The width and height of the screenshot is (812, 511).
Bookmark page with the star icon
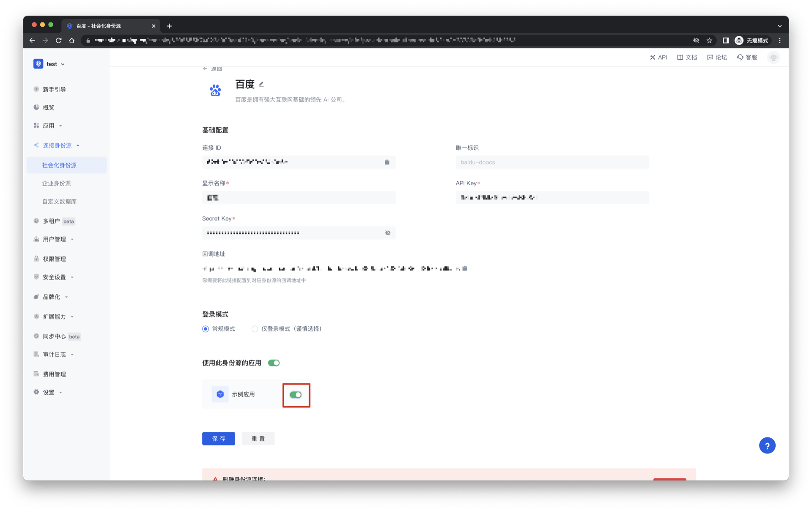pyautogui.click(x=709, y=41)
